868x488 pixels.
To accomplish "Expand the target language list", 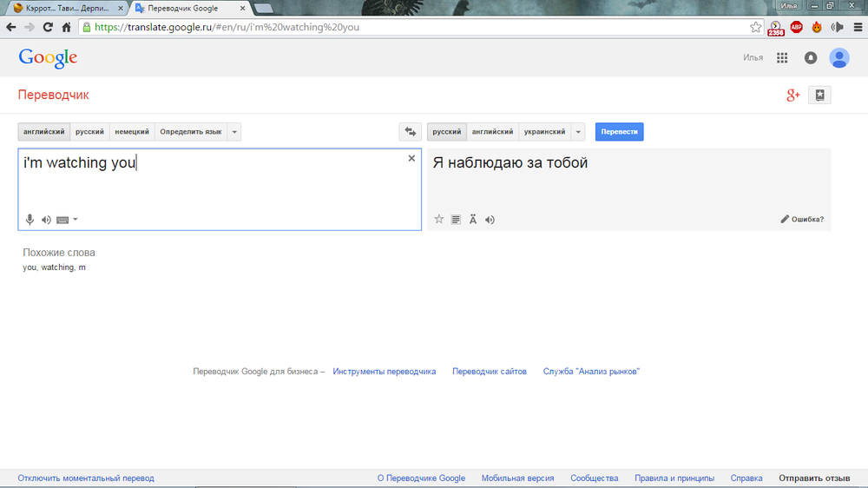I will 578,132.
